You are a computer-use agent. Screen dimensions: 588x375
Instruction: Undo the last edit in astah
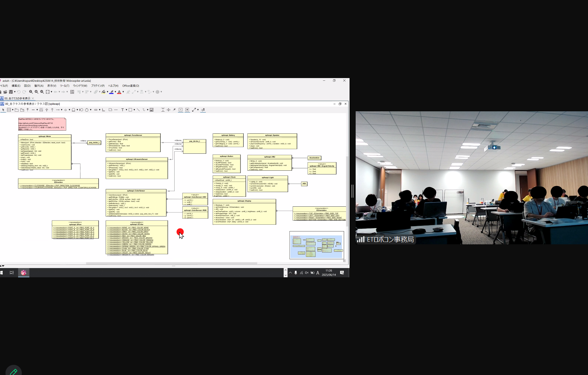tap(19, 92)
